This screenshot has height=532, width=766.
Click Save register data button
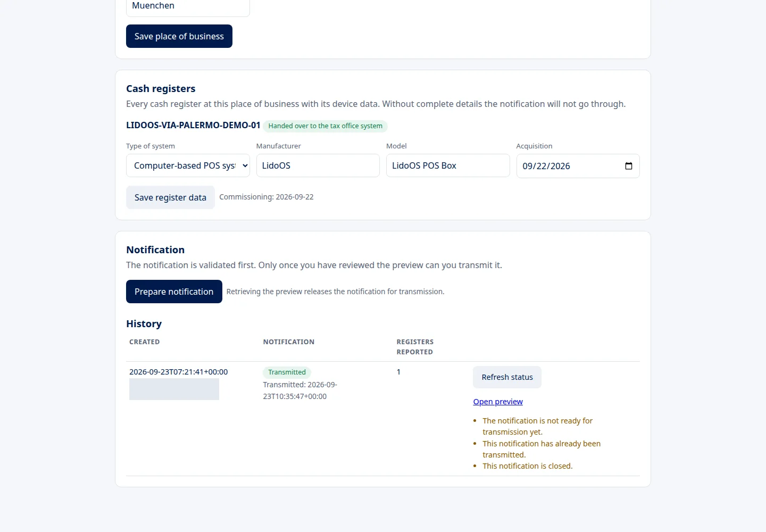point(170,197)
